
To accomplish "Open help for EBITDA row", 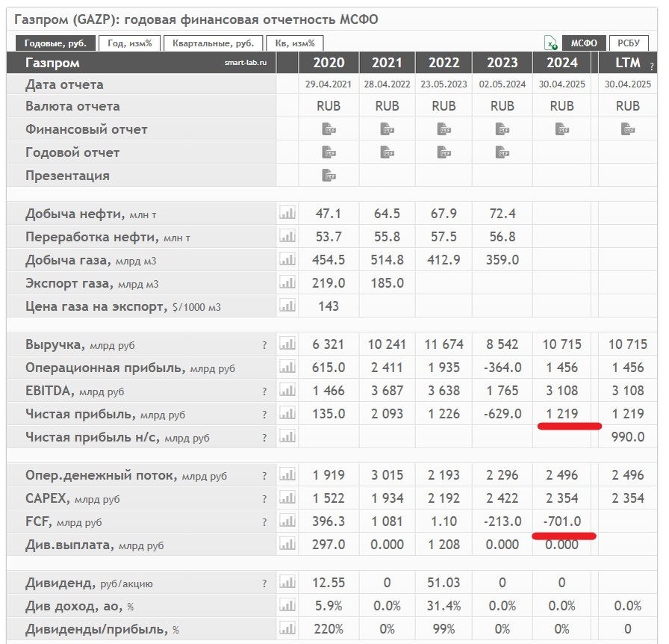I will [x=264, y=391].
